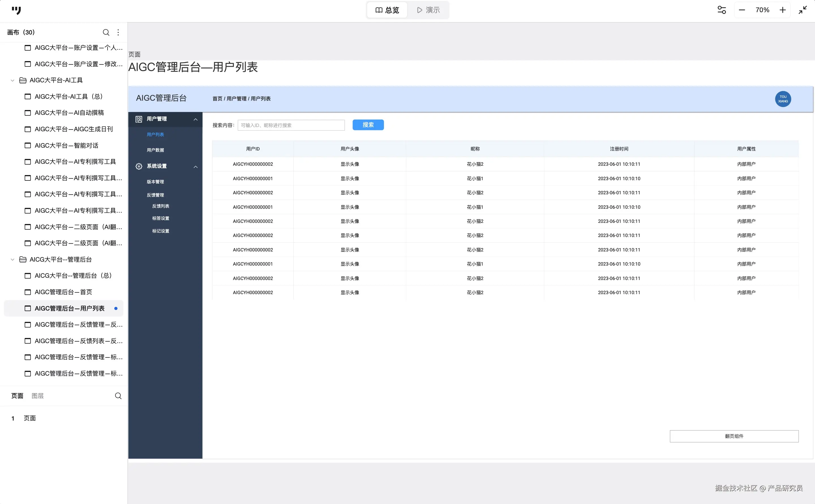
Task: Switch to the 图层 layers tab
Action: (37, 396)
